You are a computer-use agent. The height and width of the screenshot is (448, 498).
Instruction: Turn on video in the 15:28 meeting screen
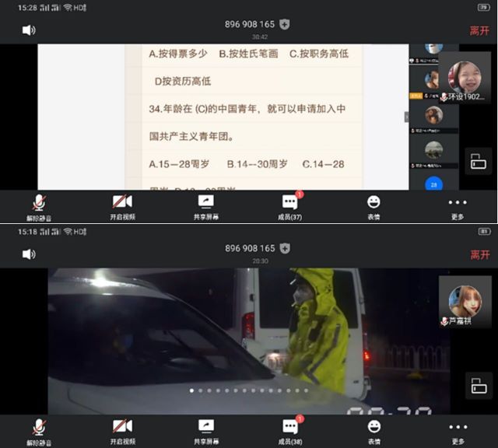(x=123, y=208)
